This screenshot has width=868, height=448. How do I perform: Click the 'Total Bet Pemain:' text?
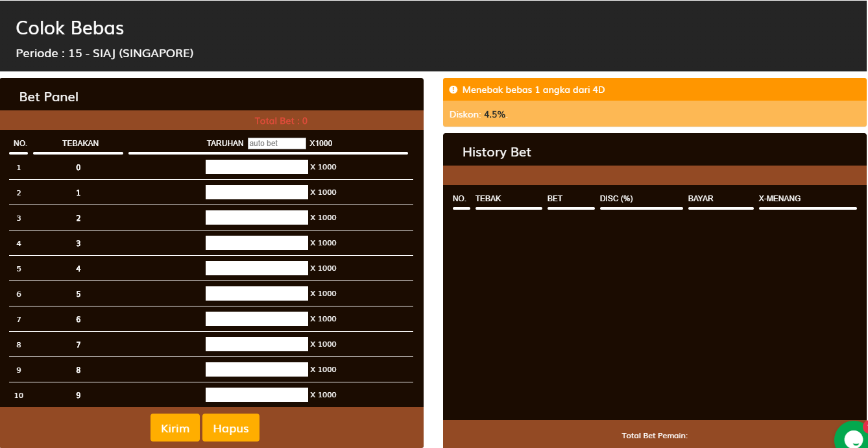655,436
